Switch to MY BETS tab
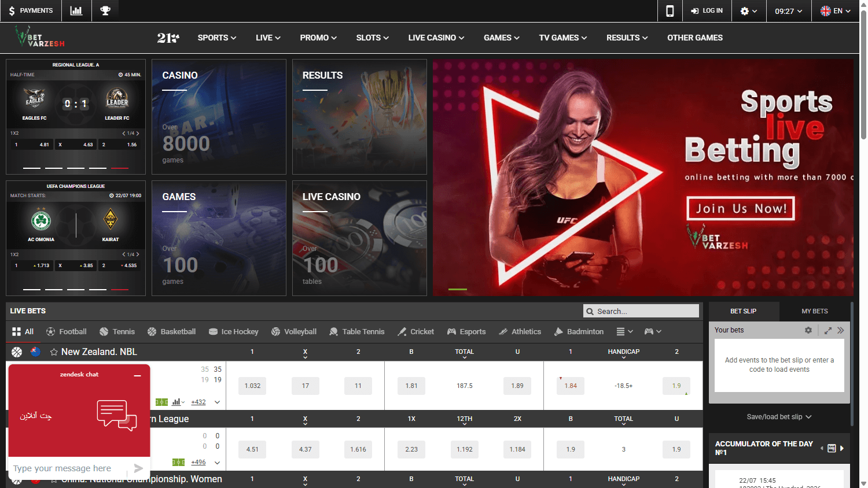 click(x=815, y=311)
